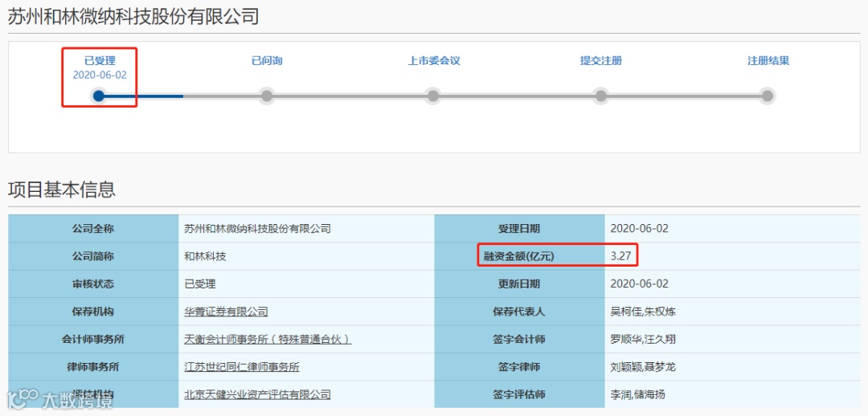Screen dimensions: 868x416
Task: Click the 更新日期 header cell
Action: tap(519, 283)
